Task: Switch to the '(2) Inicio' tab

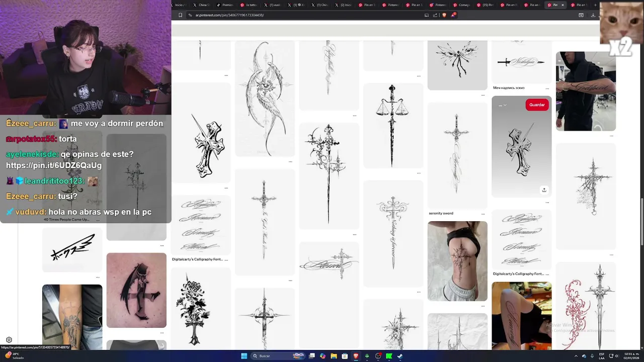Action: pos(343,5)
